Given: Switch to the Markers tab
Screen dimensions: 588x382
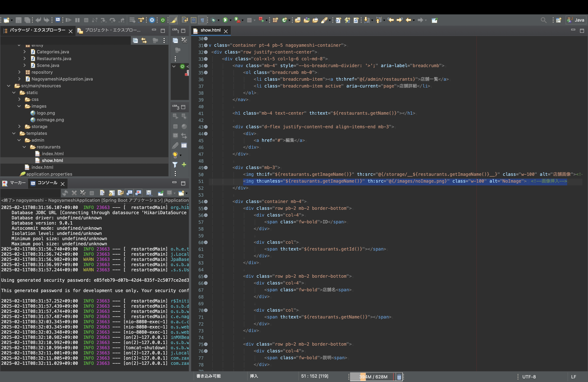Looking at the screenshot, I should (x=14, y=183).
